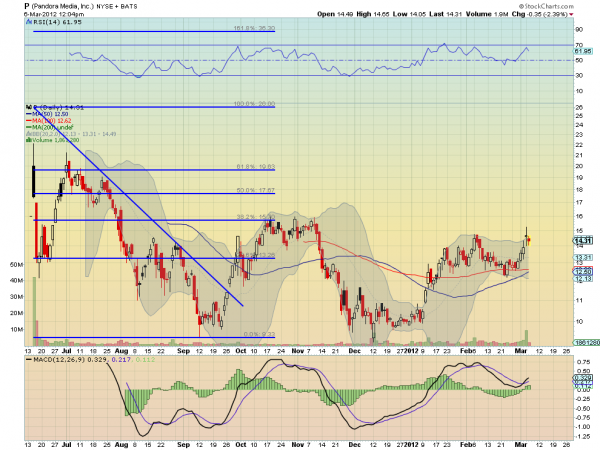Click the P (Daily) price legend

tap(55, 108)
